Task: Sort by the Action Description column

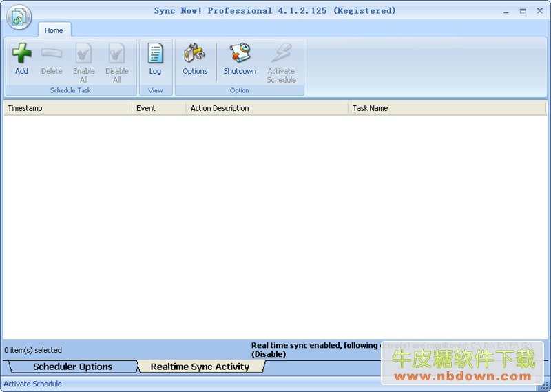Action: 267,108
